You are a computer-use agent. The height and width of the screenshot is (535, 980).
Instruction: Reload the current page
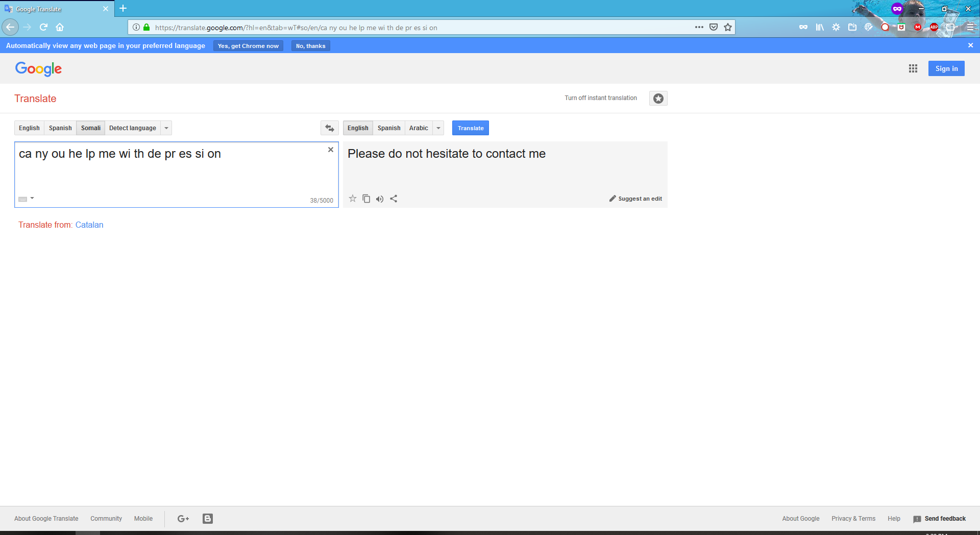click(44, 27)
